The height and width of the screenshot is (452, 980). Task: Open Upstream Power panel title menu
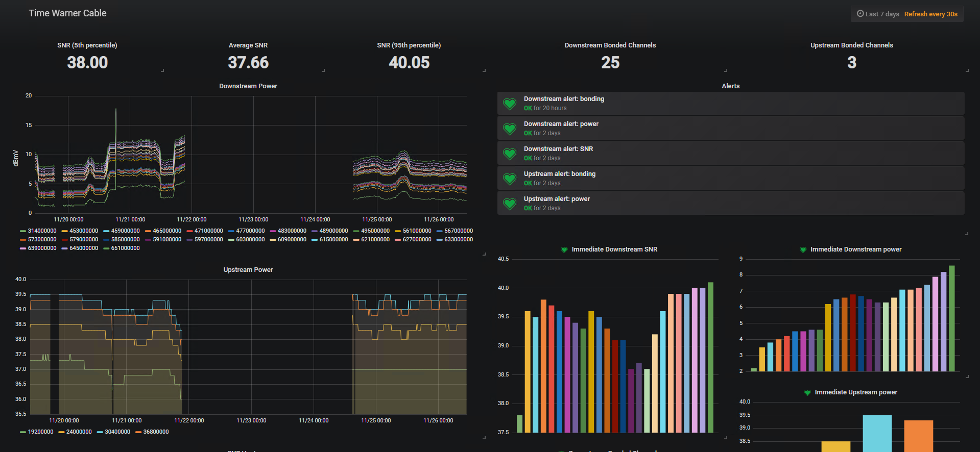click(248, 270)
